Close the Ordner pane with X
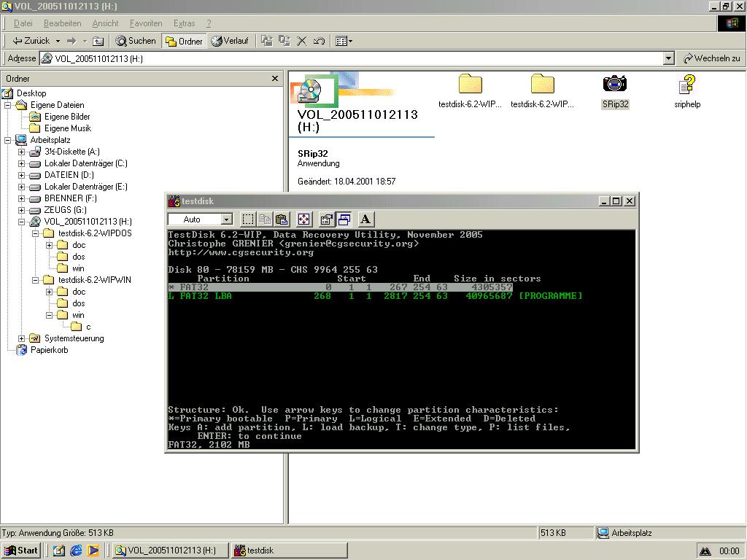Screen dimensions: 747x560 click(275, 79)
